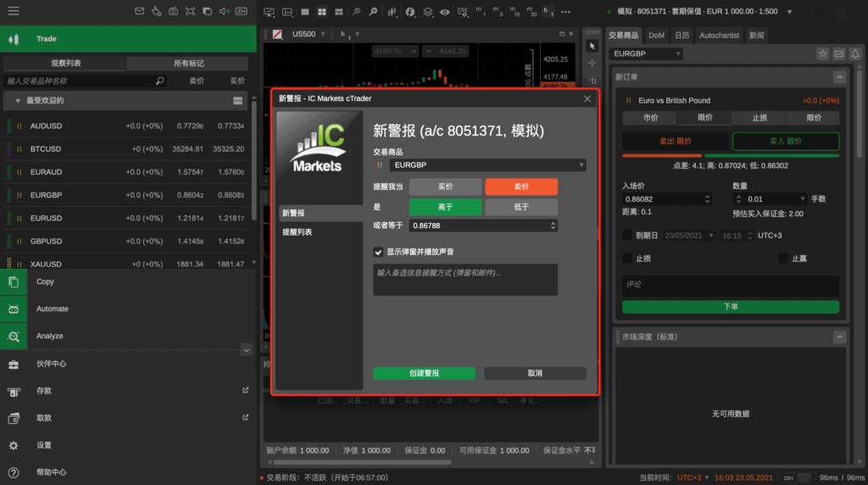The height and width of the screenshot is (485, 868).
Task: Switch to the 观察列表 tab
Action: coord(65,63)
